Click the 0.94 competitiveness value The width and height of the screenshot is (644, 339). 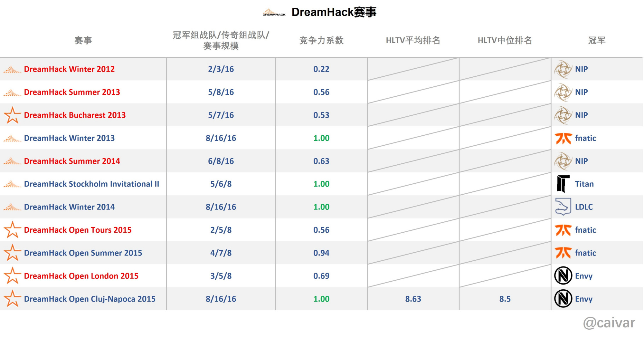pos(321,253)
